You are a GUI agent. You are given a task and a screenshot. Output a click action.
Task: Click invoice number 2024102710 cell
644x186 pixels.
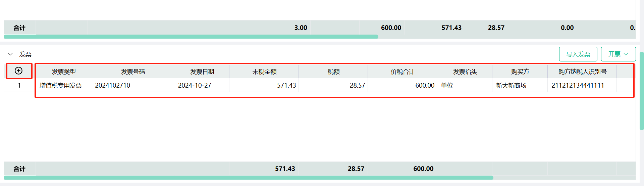(x=132, y=85)
